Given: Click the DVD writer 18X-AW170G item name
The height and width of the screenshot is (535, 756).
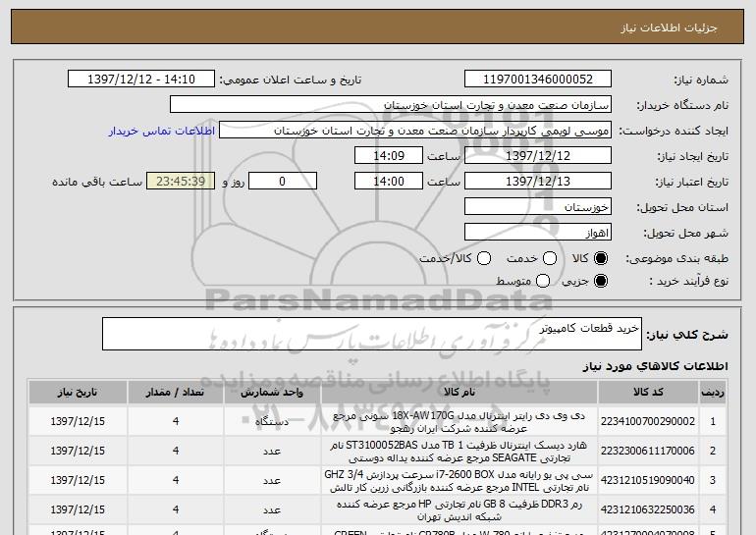Looking at the screenshot, I should coord(459,422).
